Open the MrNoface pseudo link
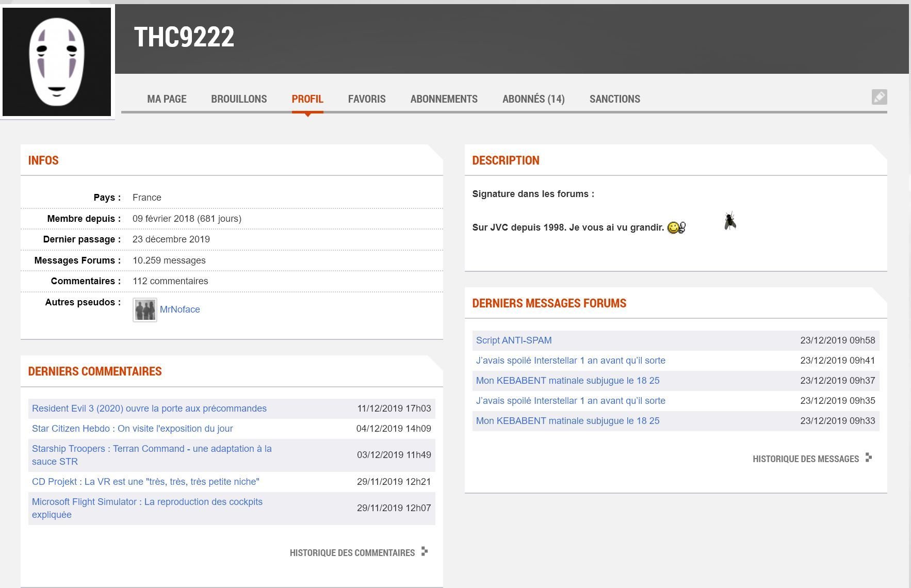 [x=180, y=309]
